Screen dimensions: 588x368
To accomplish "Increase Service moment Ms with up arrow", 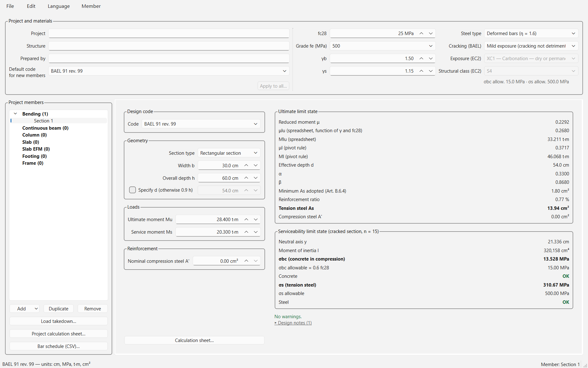I will 246,232.
